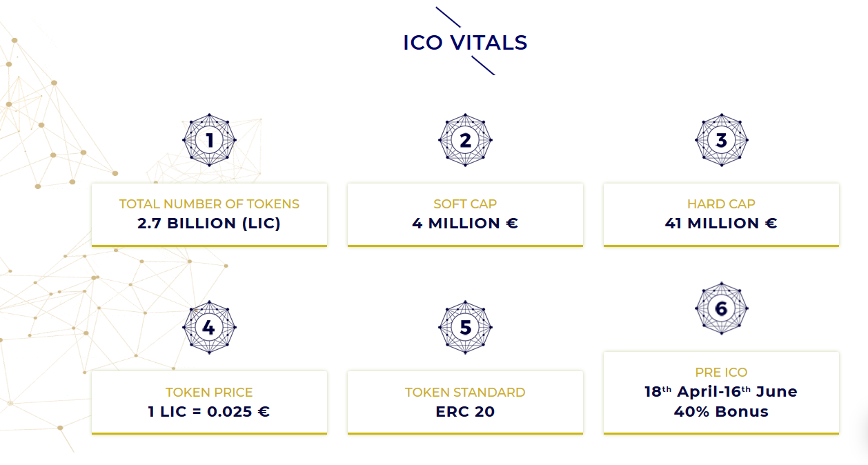This screenshot has width=868, height=465.
Task: Click the polygon icon numbered 6
Action: (x=721, y=308)
